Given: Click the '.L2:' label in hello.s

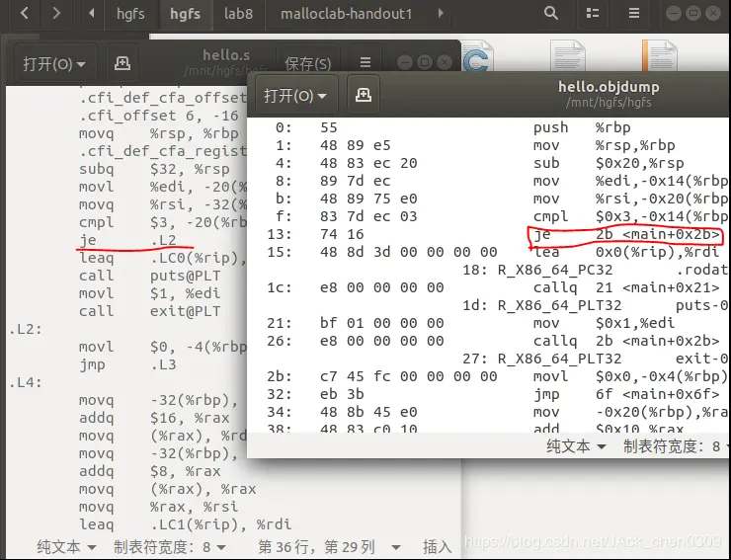Looking at the screenshot, I should (x=26, y=329).
